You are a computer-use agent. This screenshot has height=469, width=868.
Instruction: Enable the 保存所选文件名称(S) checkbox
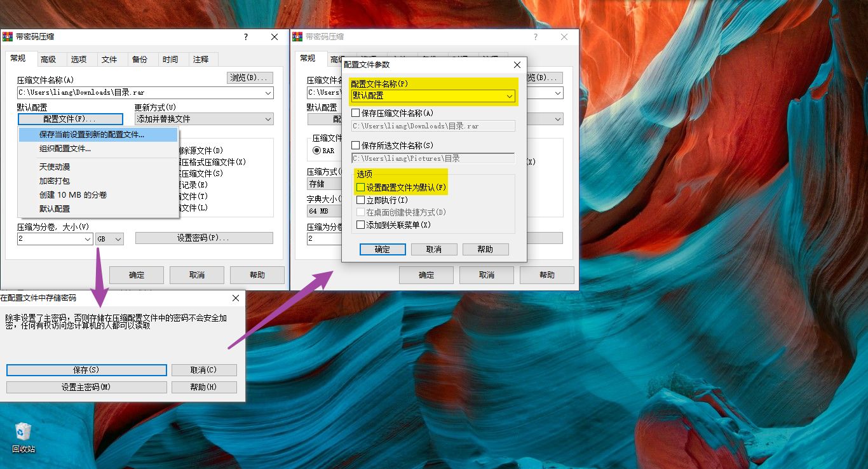356,146
